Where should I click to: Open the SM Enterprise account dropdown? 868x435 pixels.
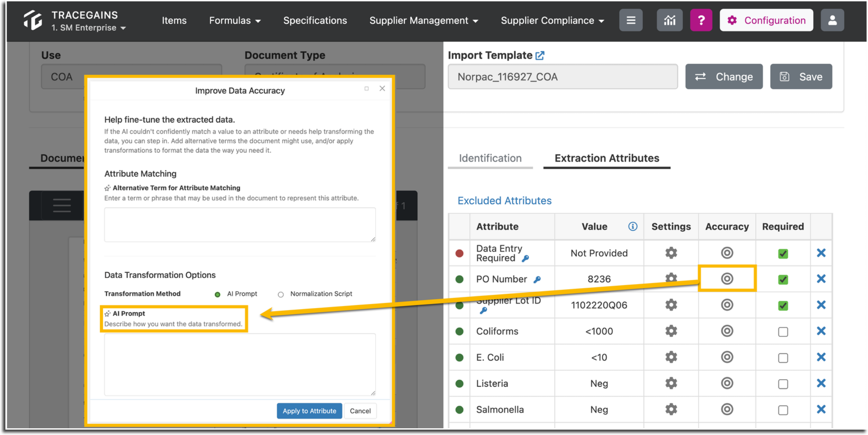pyautogui.click(x=89, y=28)
